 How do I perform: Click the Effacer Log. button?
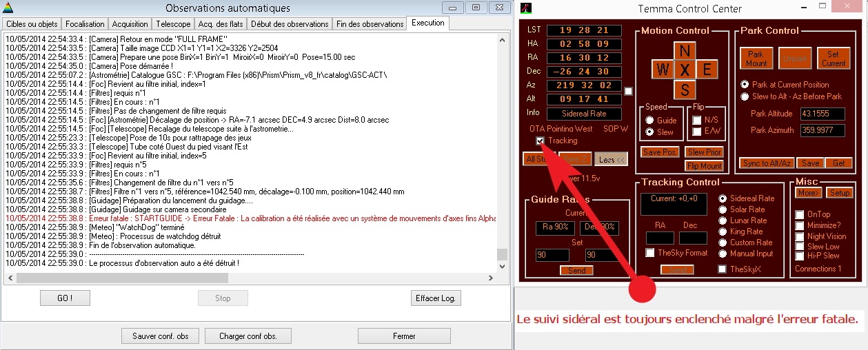coord(435,298)
